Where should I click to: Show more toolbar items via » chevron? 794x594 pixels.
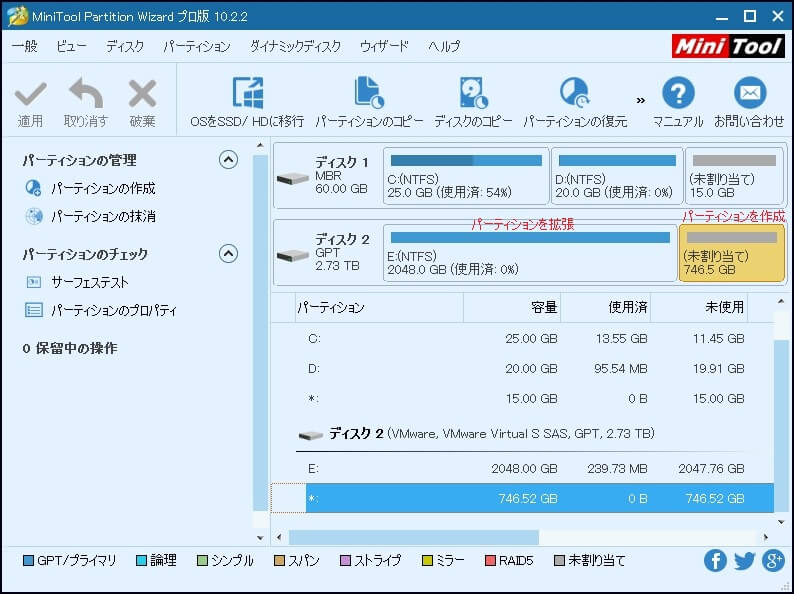coord(641,100)
